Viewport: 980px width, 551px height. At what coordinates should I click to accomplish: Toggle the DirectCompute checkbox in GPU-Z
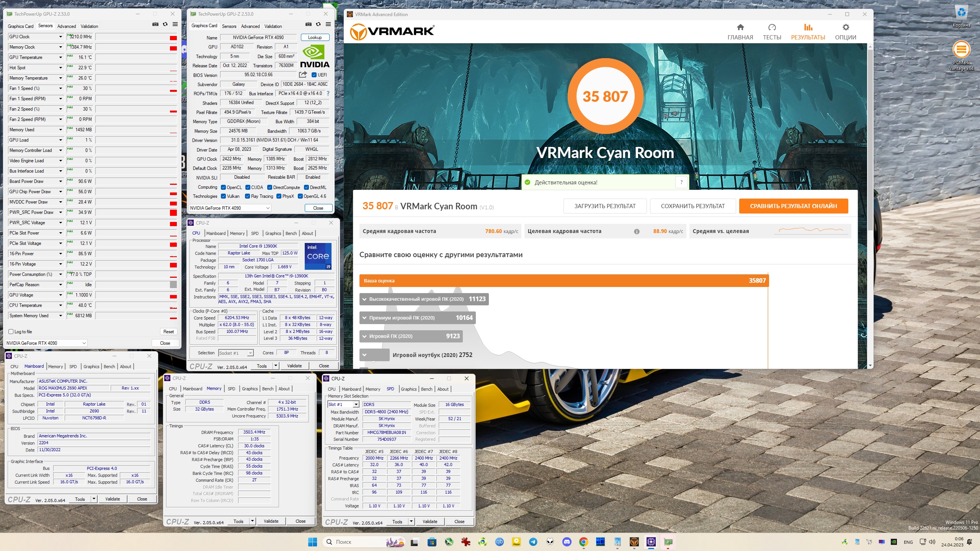[x=269, y=187]
